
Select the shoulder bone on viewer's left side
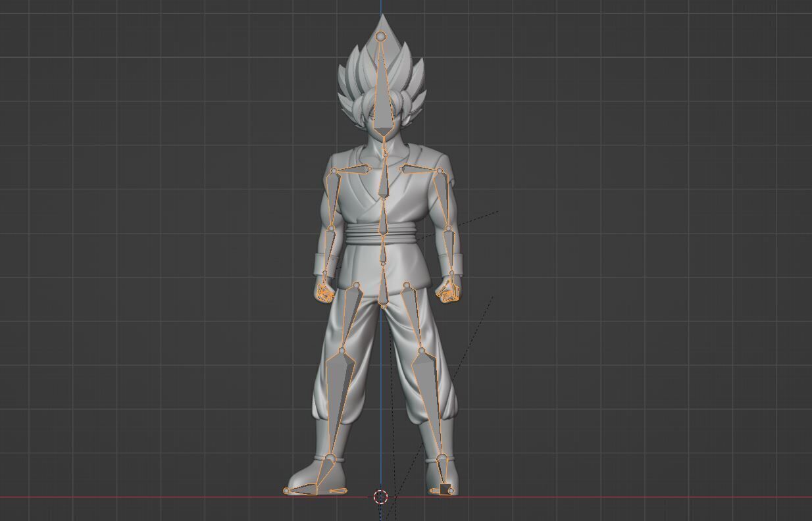[x=355, y=169]
